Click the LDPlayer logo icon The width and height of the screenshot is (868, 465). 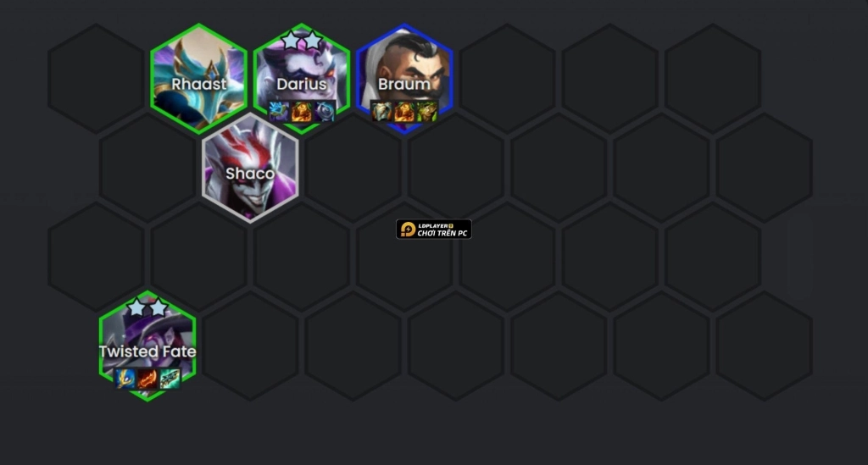408,230
